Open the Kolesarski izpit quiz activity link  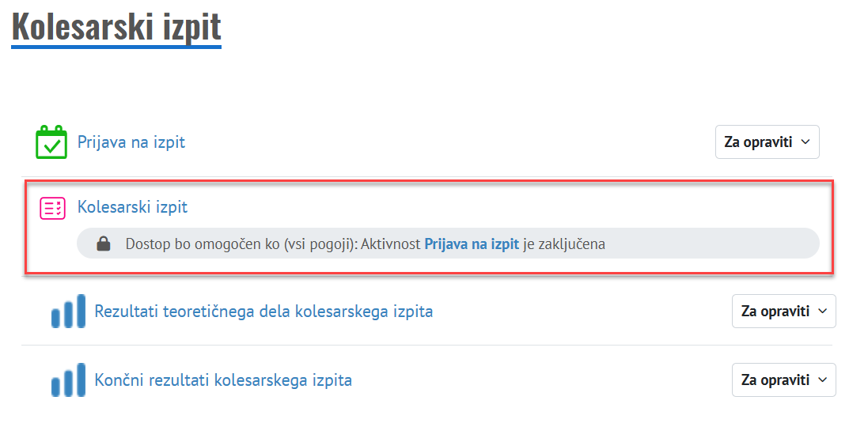132,207
